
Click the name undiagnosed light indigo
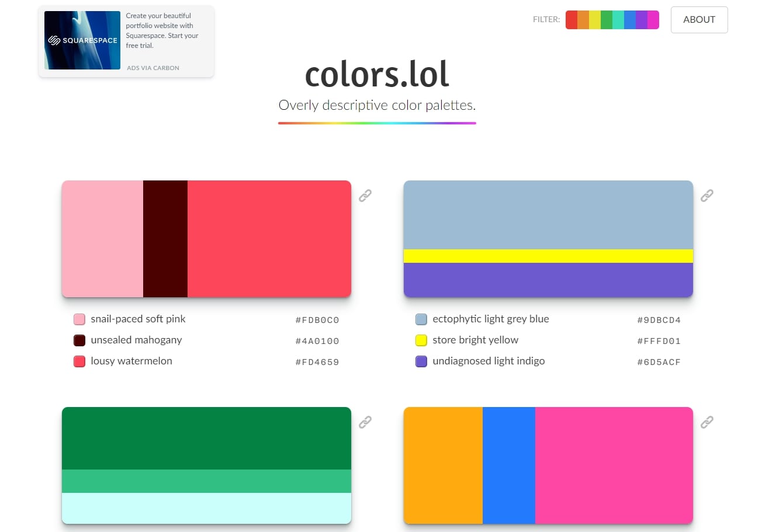pos(489,361)
